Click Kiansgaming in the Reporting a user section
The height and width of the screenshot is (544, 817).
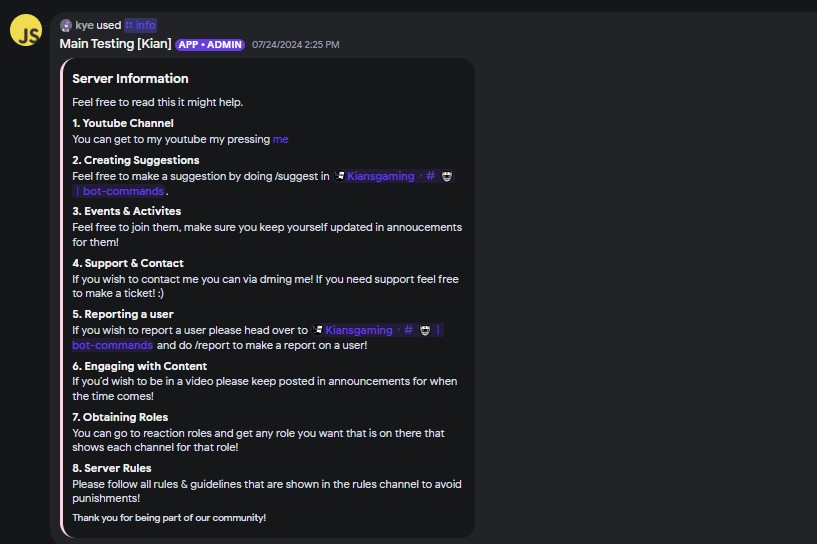pyautogui.click(x=359, y=330)
